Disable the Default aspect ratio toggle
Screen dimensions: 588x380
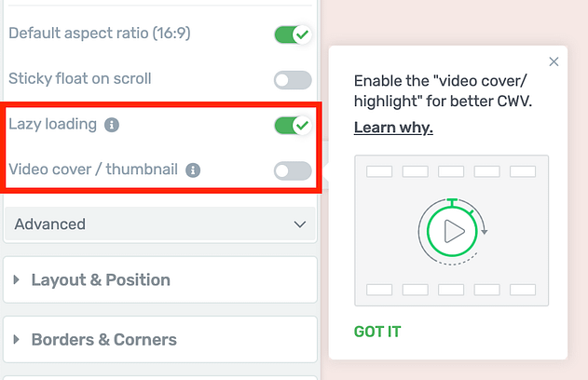pos(293,34)
